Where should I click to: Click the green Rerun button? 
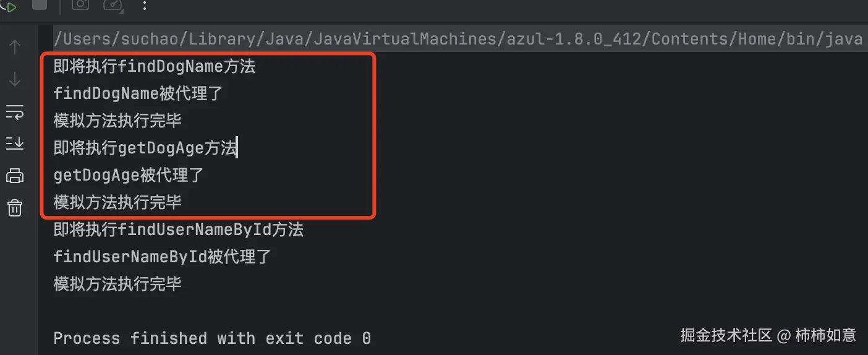[9, 6]
